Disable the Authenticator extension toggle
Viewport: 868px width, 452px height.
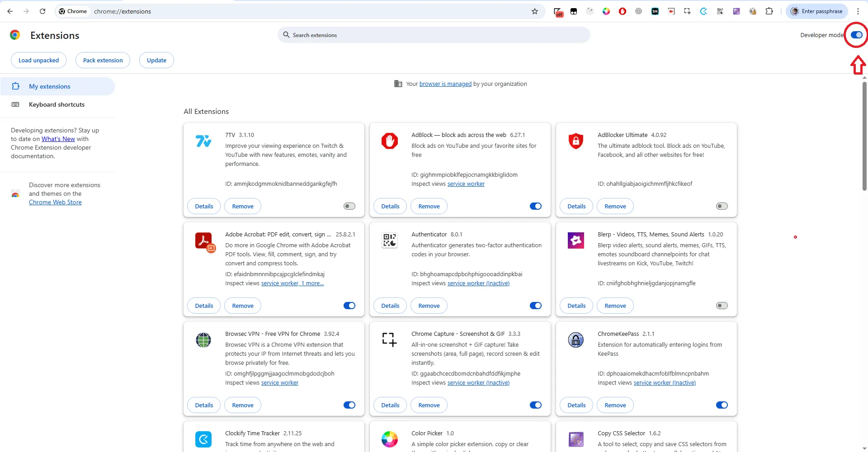pyautogui.click(x=535, y=306)
